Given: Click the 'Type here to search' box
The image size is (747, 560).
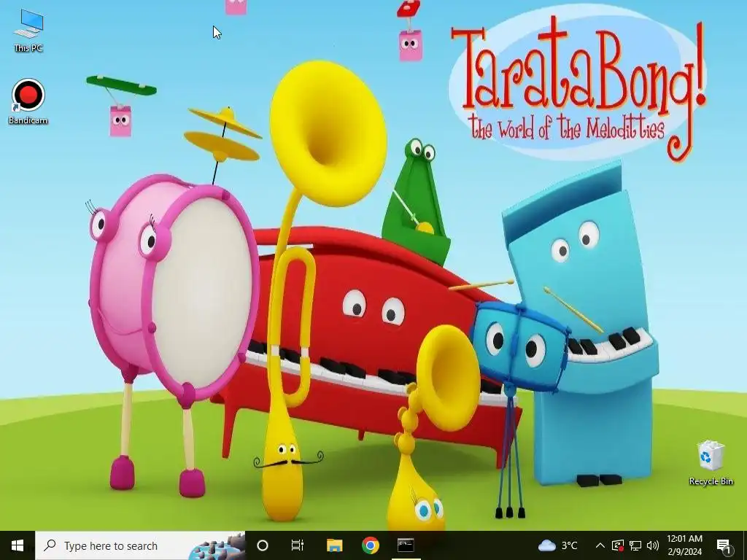Looking at the screenshot, I should 140,545.
